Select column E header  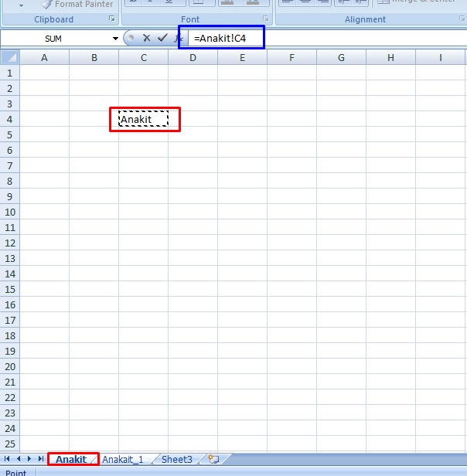[x=243, y=58]
